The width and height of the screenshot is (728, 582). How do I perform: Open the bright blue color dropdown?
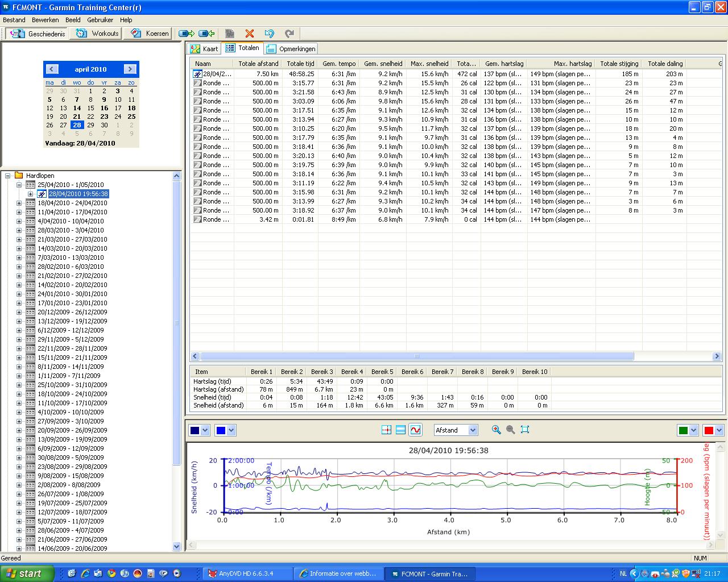(231, 430)
